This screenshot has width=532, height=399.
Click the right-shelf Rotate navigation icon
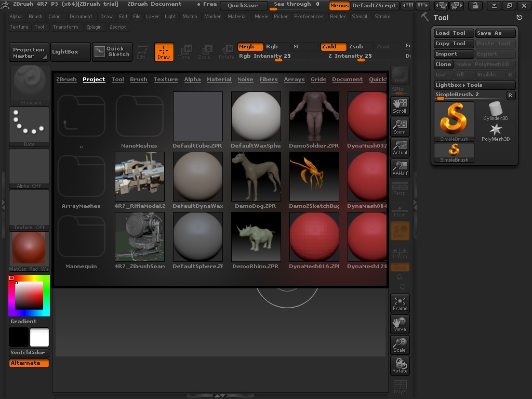click(400, 366)
